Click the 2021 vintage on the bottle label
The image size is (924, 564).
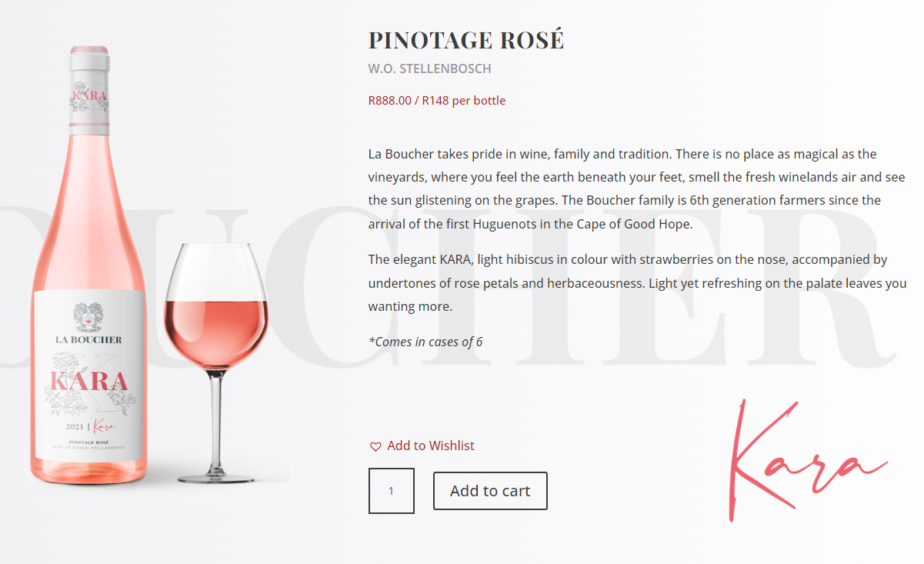point(76,426)
